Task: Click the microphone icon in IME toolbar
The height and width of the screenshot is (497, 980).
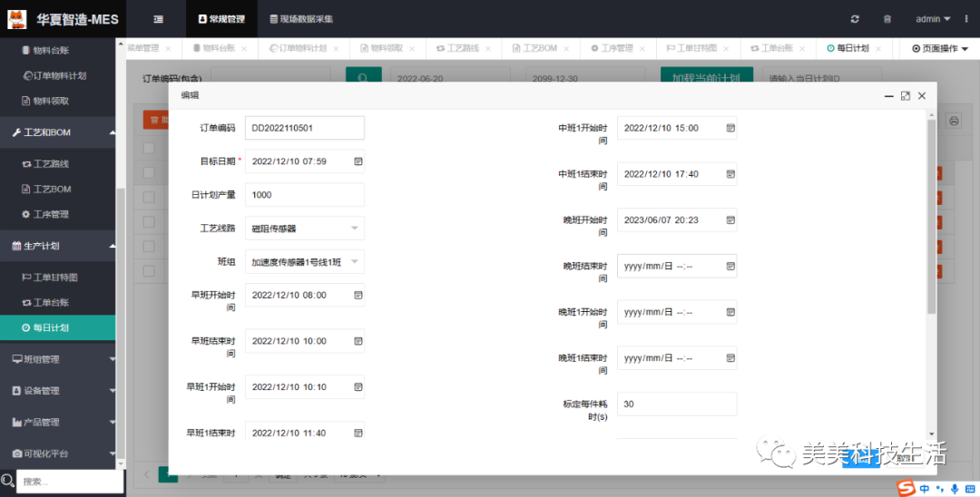Action: (x=955, y=488)
